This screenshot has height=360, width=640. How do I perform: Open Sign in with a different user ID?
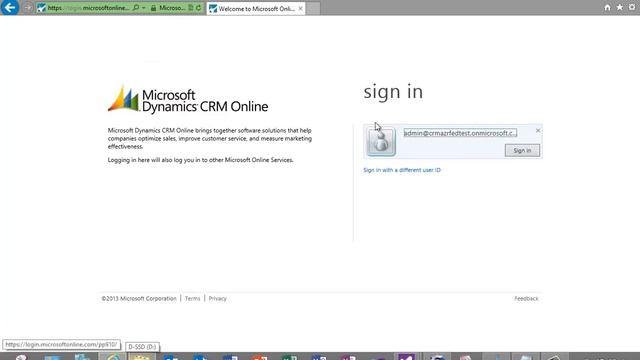coord(402,170)
